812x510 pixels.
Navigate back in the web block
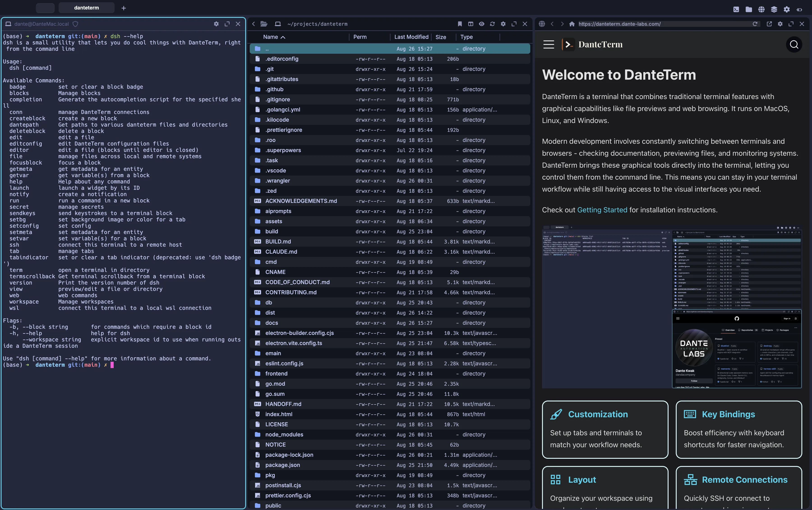[552, 24]
